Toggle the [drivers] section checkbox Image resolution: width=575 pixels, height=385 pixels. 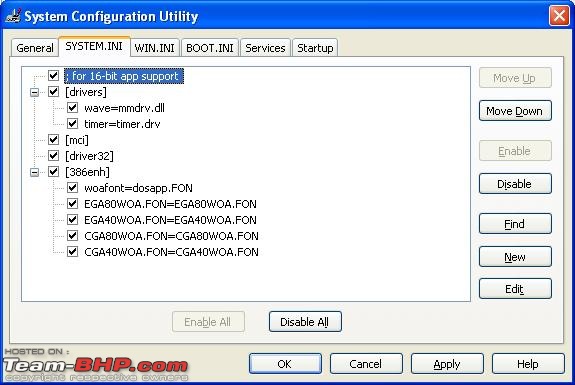54,92
